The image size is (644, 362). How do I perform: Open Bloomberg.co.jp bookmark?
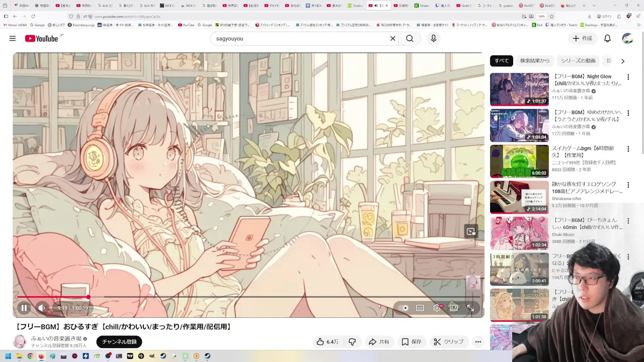[x=82, y=25]
